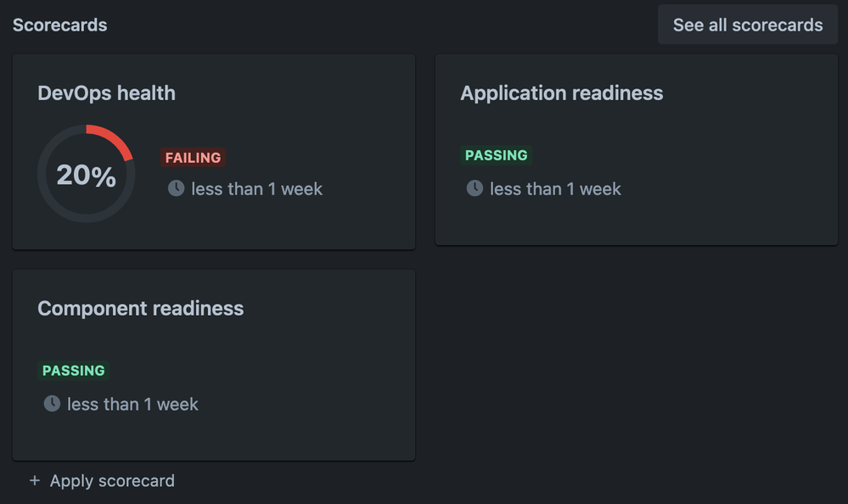848x504 pixels.
Task: Open the Application readiness scorecard title
Action: coord(561,93)
